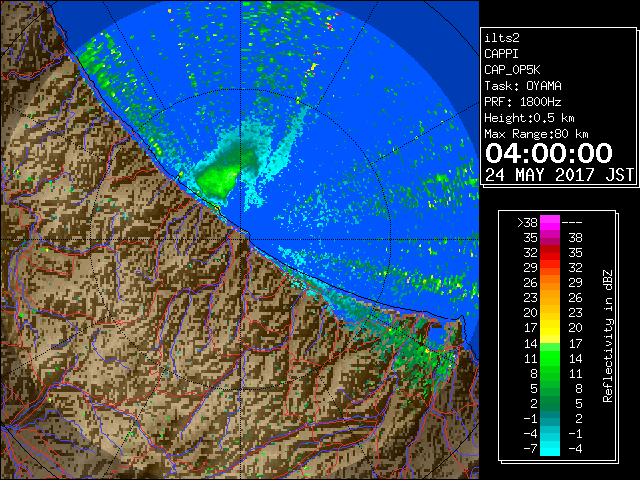Click the 'PRF: 1800Hz' value

pos(522,102)
